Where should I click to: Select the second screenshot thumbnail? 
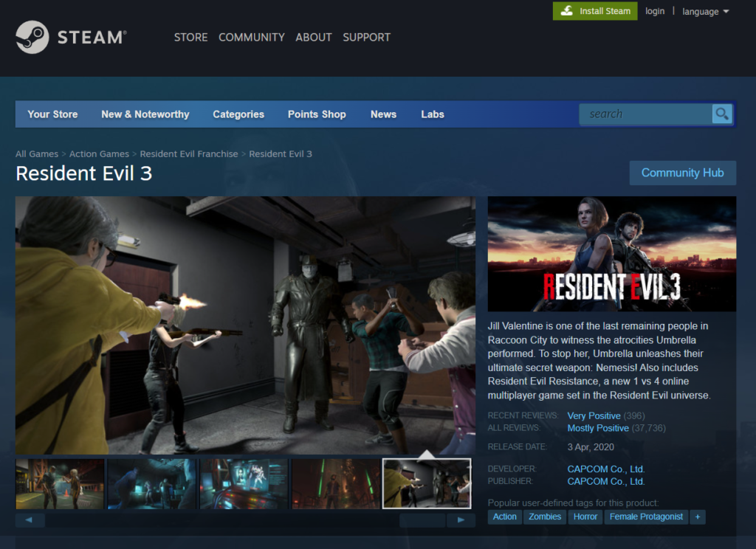tap(152, 483)
